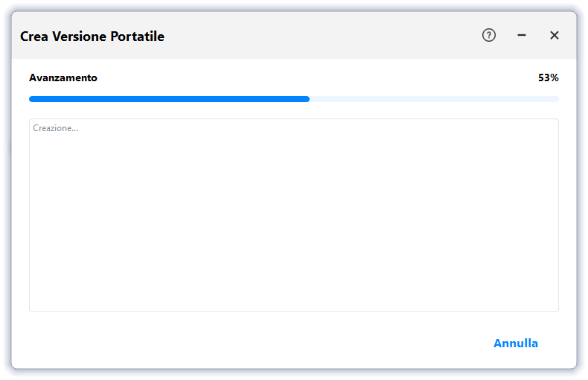Click the blue filled portion of progress bar
Image resolution: width=588 pixels, height=380 pixels.
pyautogui.click(x=169, y=98)
